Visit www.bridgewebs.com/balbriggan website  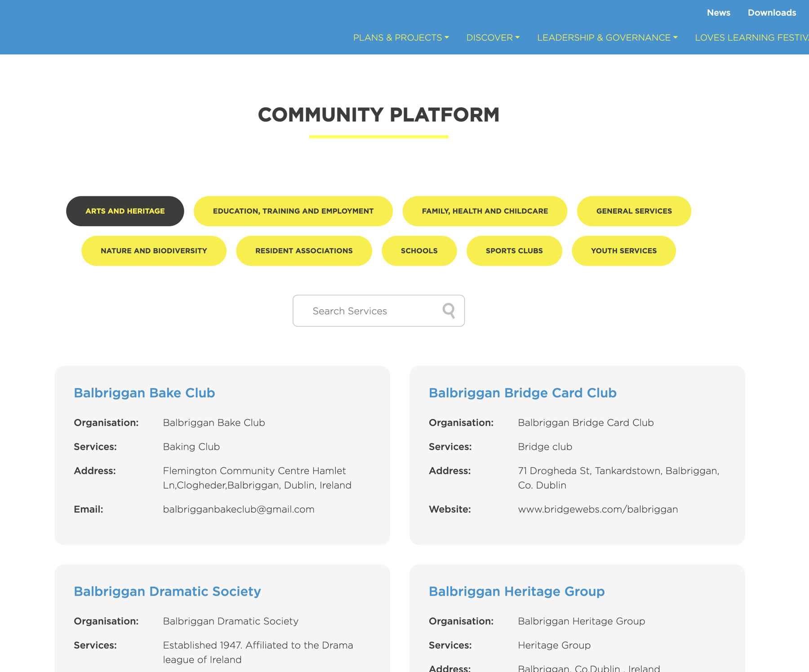[x=597, y=509]
